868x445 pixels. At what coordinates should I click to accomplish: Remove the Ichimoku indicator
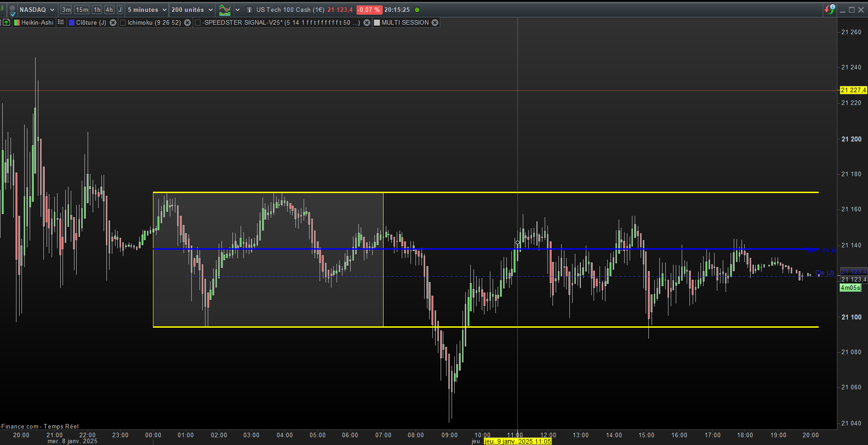187,22
